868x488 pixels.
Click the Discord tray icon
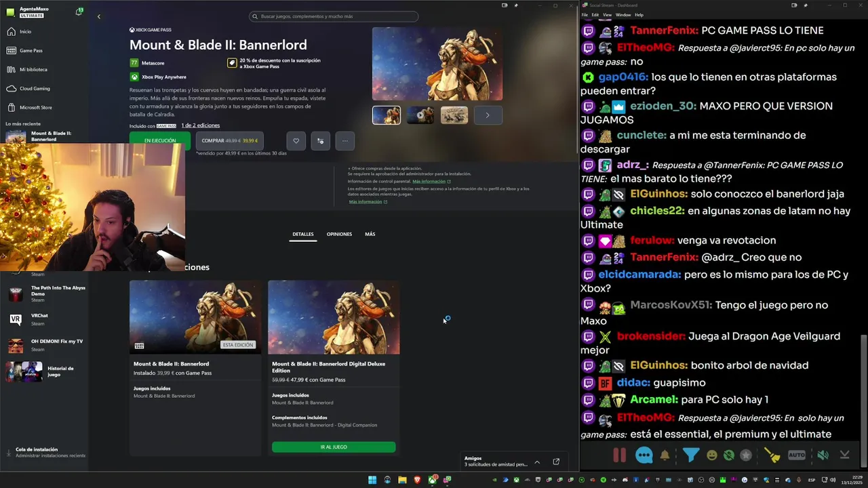click(x=625, y=480)
